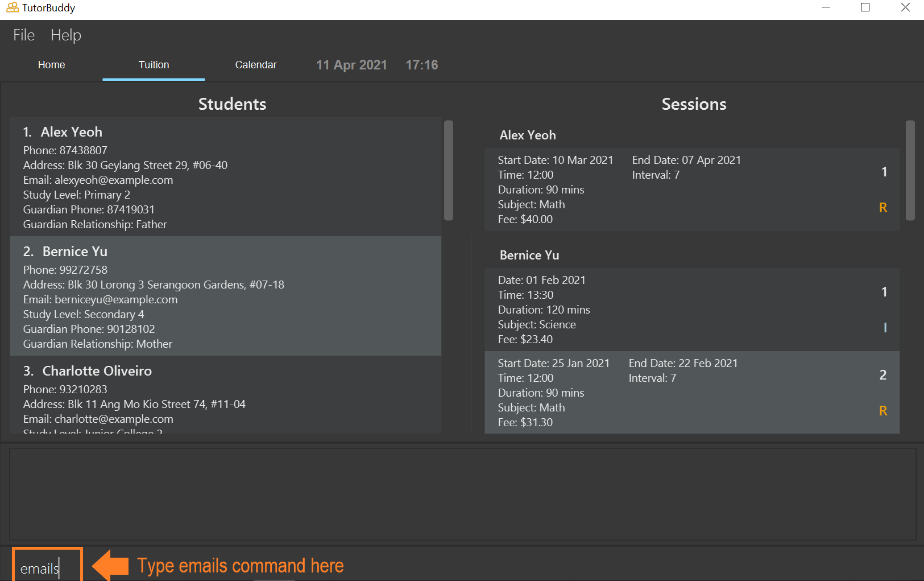The height and width of the screenshot is (581, 924).
Task: Click the Sessions panel heading
Action: coord(694,104)
